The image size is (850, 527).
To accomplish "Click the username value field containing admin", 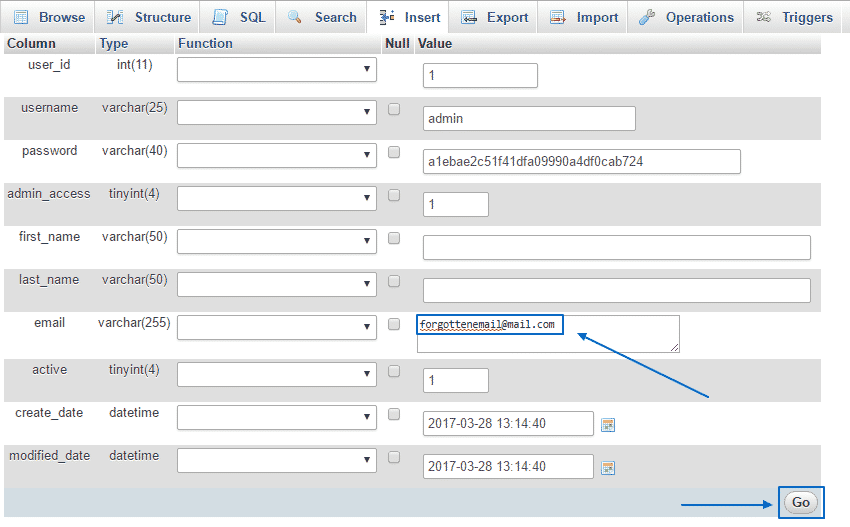I will click(x=529, y=118).
